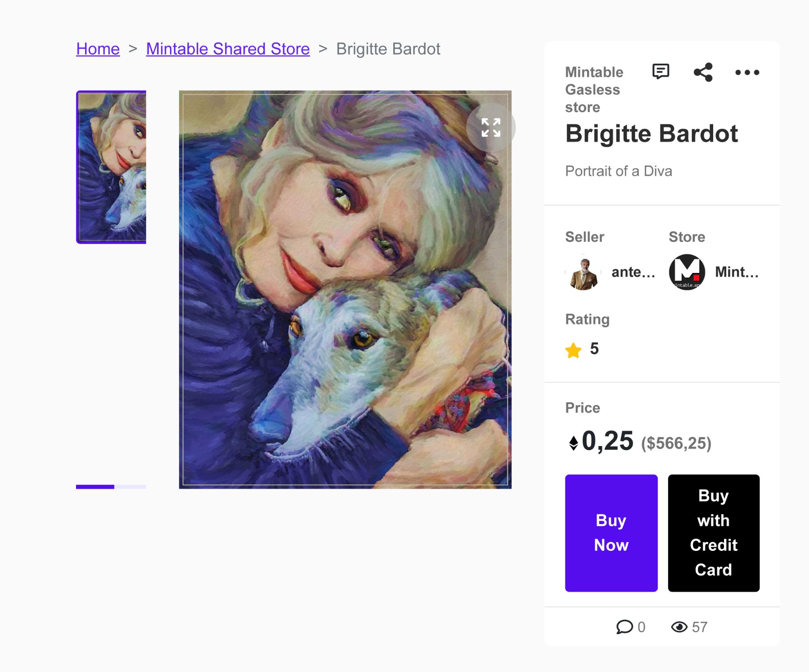Click the Mintable store logo
Viewport: 809px width, 672px height.
click(687, 272)
